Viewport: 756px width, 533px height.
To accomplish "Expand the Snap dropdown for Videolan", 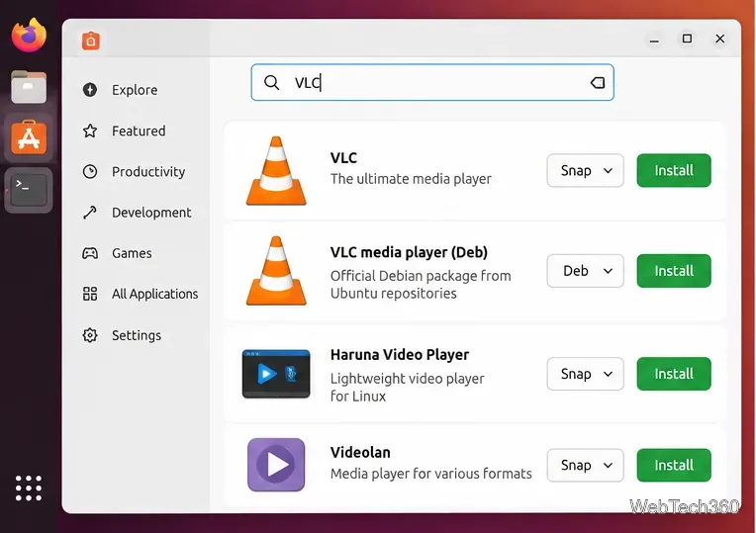I will (586, 465).
